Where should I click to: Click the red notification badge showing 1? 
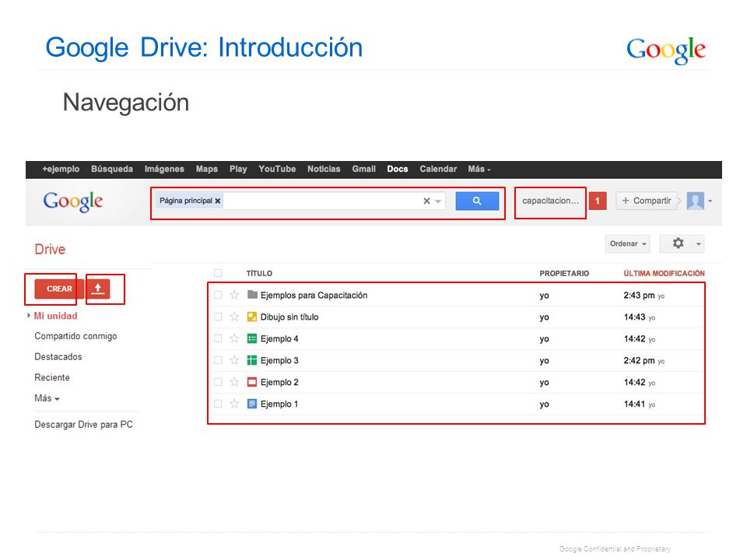598,201
